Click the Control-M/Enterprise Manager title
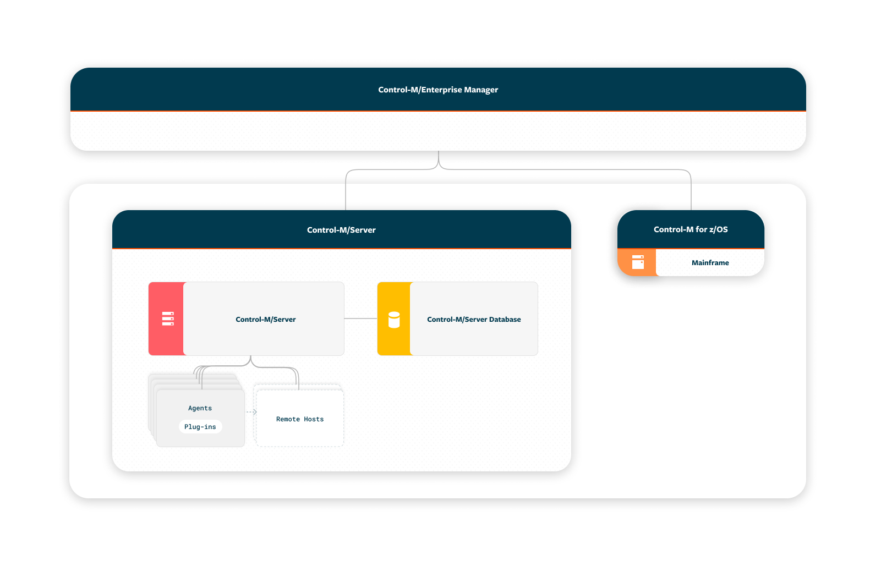The height and width of the screenshot is (588, 881). click(438, 90)
